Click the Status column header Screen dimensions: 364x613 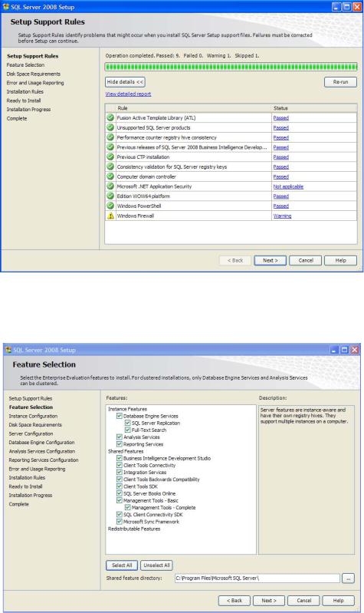pyautogui.click(x=314, y=108)
